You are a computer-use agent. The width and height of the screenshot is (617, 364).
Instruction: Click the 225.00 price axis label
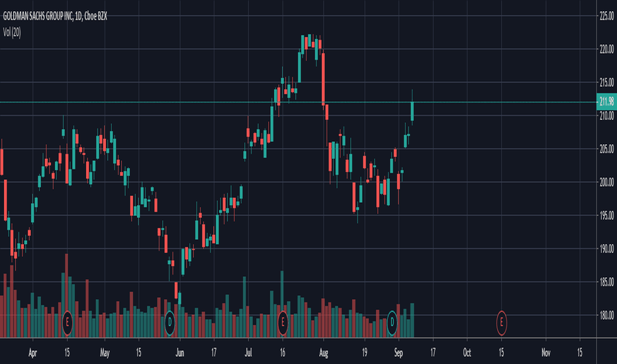606,16
